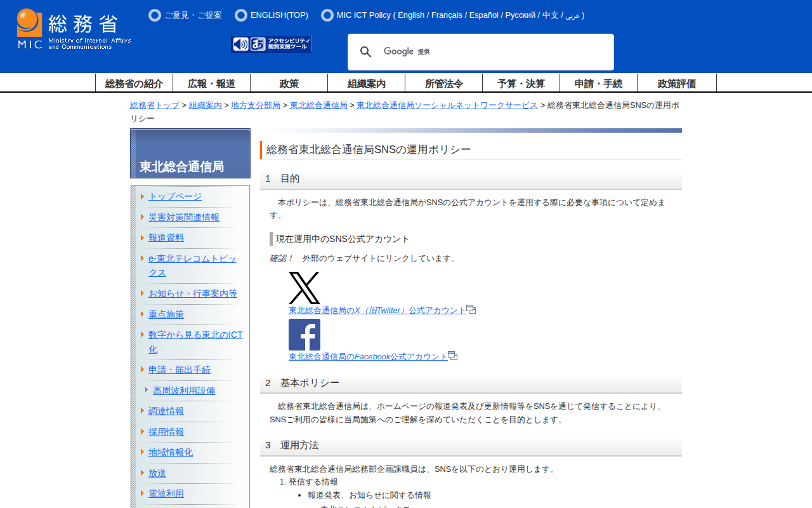Go to 総務省トップ breadcrumb

click(x=155, y=105)
